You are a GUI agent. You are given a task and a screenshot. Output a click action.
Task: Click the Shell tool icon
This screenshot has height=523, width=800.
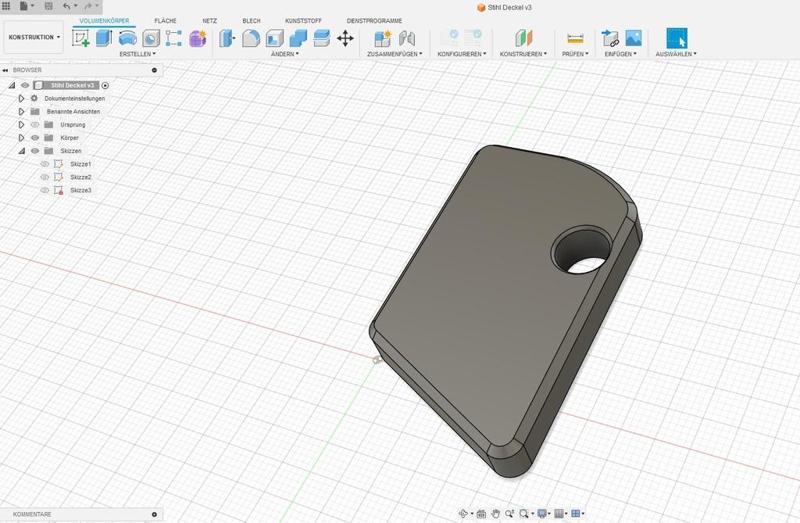pos(275,38)
